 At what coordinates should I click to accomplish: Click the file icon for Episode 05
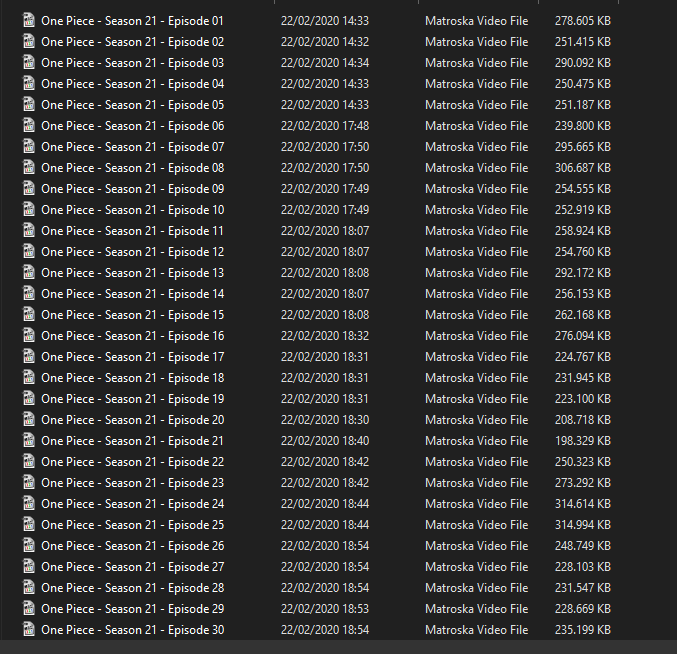click(x=29, y=104)
